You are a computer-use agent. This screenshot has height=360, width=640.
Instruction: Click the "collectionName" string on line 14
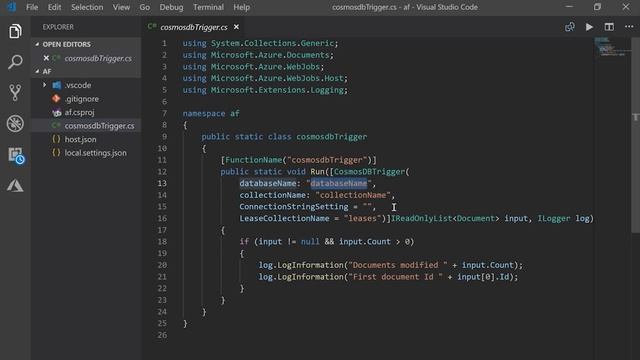click(x=353, y=195)
